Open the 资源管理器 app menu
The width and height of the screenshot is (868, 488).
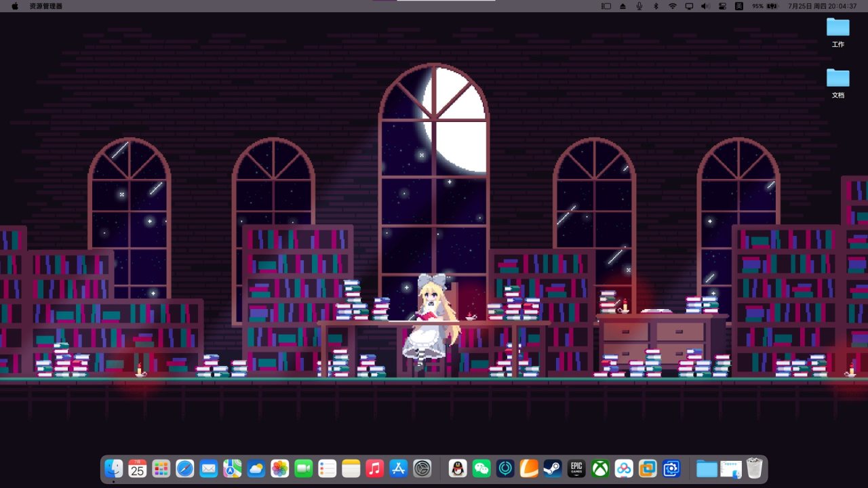tap(46, 6)
